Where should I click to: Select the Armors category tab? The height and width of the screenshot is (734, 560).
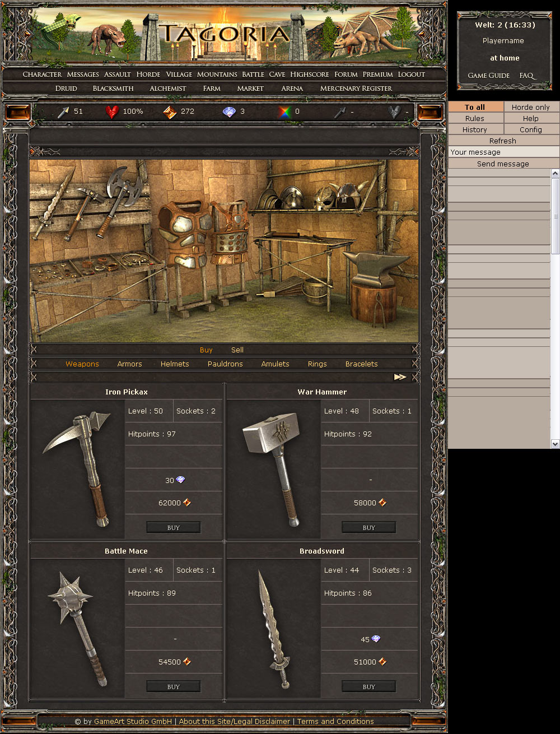129,364
